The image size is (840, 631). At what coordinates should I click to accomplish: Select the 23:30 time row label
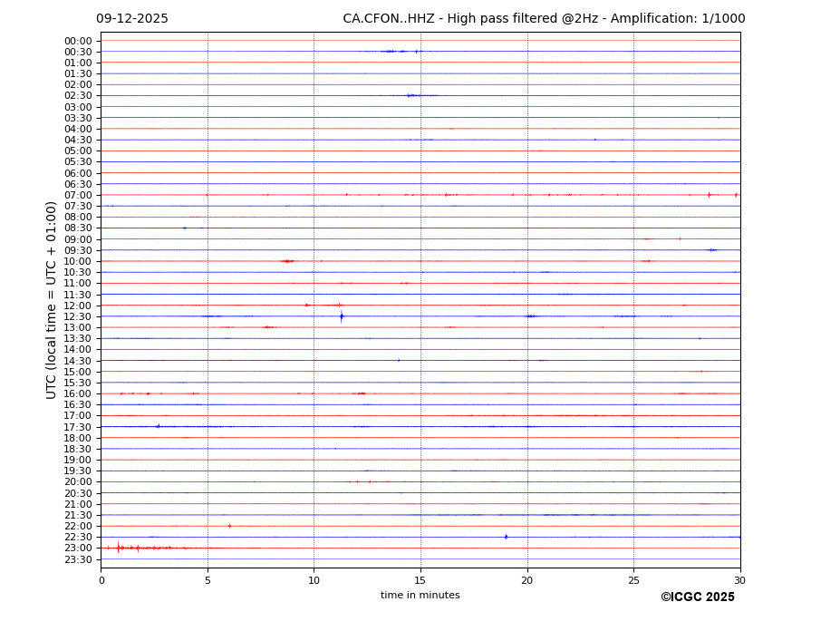click(78, 559)
